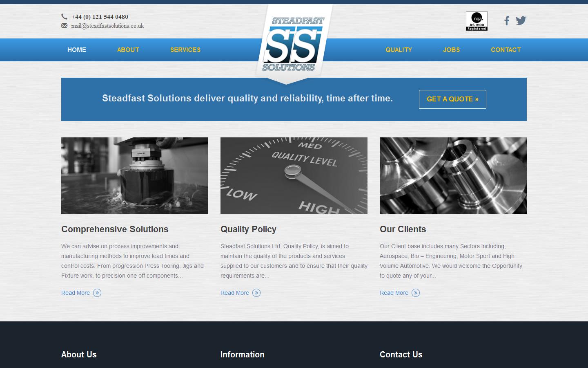
Task: Open the ABOUT navigation item
Action: (x=128, y=49)
